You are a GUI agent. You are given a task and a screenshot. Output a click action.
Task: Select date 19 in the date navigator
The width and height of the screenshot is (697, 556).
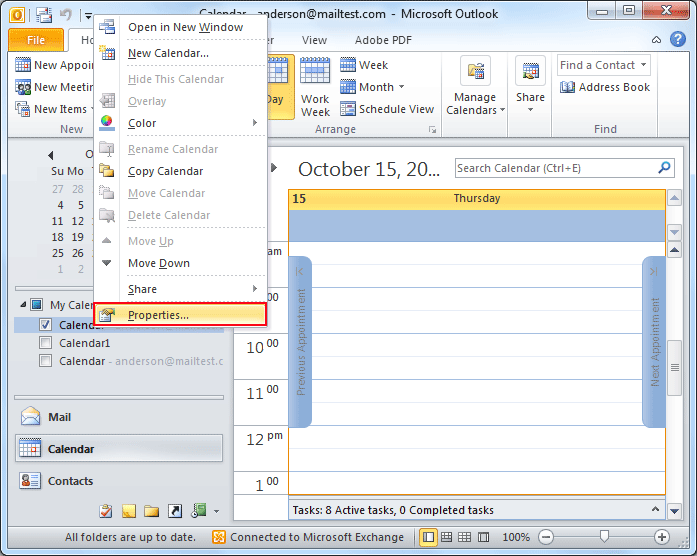point(78,237)
